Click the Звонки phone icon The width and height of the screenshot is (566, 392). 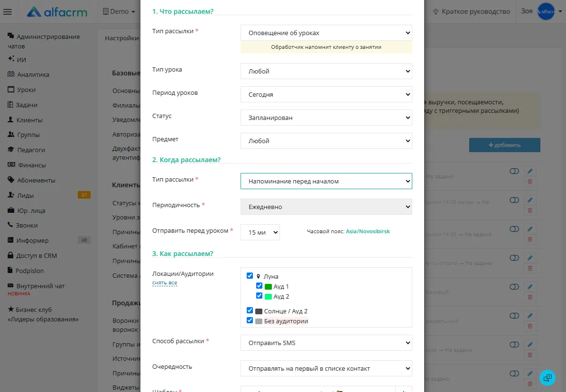click(x=10, y=225)
